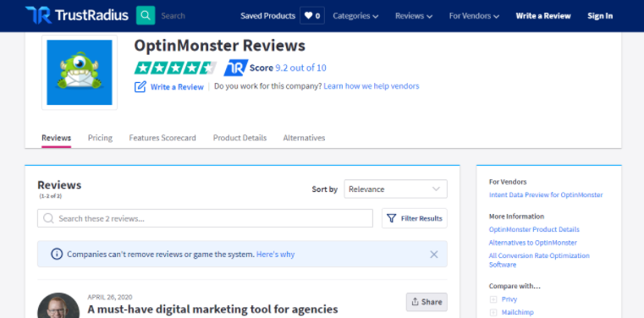Click Write a Review in the top navigation
The height and width of the screenshot is (318, 644).
[543, 16]
